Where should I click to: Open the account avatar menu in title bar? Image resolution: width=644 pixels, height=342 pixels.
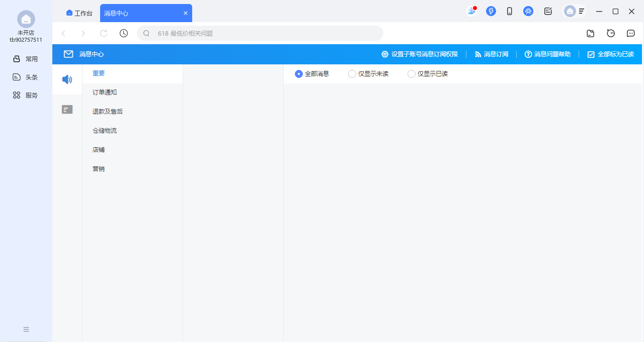pyautogui.click(x=575, y=11)
